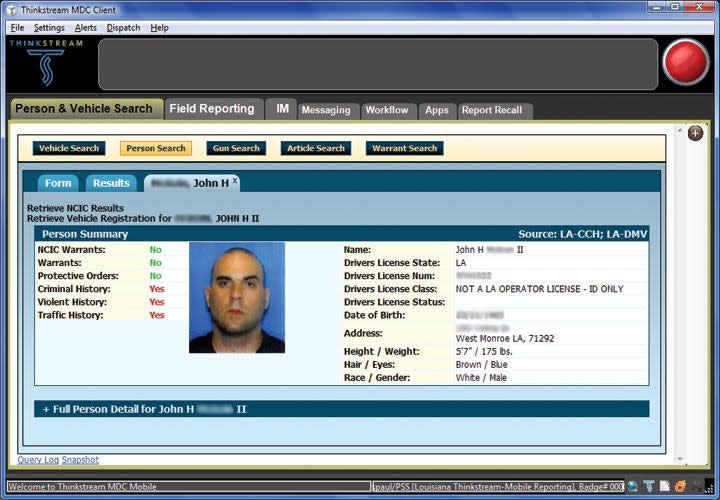Click the Traffic History Yes value
Viewport: 720px width, 500px height.
click(157, 315)
